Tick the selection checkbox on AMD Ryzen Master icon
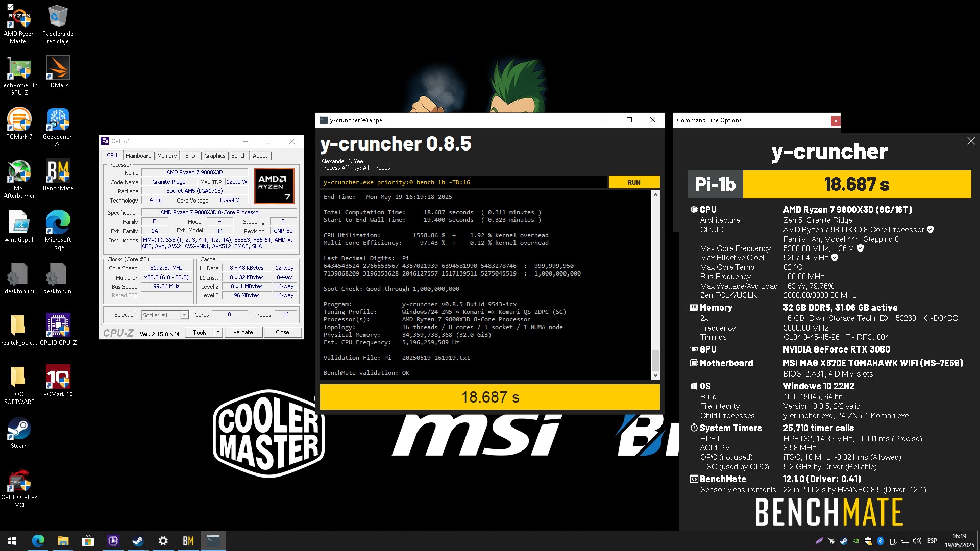The image size is (980, 551). click(x=10, y=7)
